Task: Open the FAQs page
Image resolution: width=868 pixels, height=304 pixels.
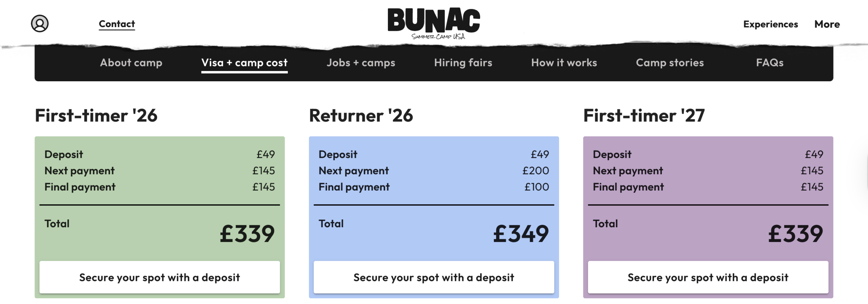Action: pos(770,63)
